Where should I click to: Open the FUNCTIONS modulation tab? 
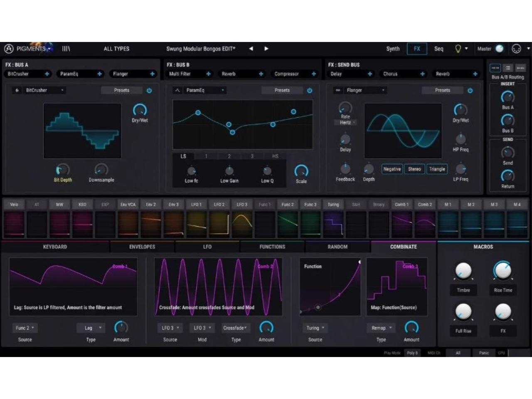pyautogui.click(x=272, y=247)
